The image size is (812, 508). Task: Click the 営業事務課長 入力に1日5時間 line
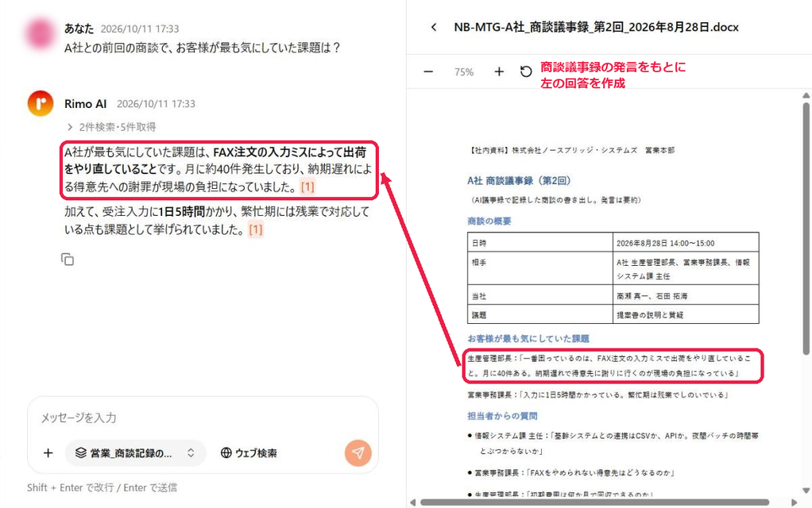(x=597, y=394)
